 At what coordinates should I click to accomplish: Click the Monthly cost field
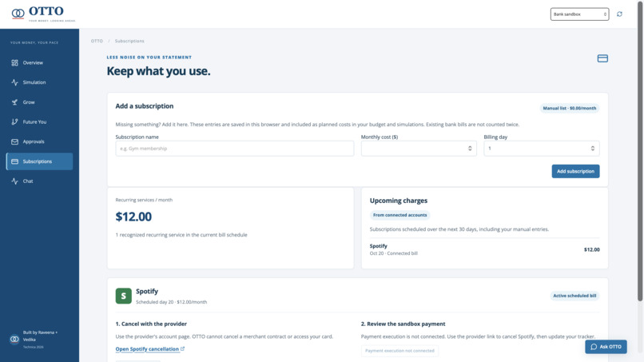[x=419, y=149]
